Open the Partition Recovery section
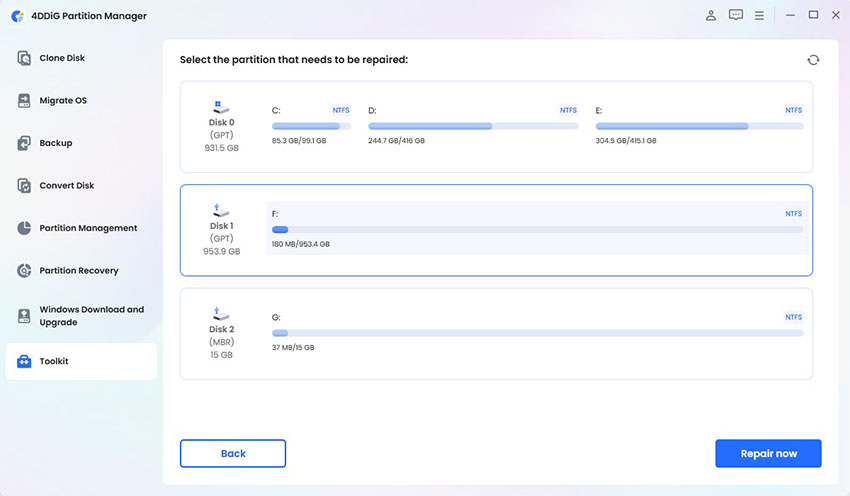850x496 pixels. tap(81, 270)
